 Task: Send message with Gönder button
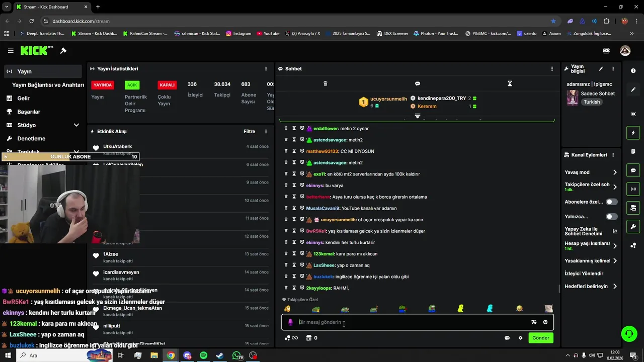coord(541,338)
